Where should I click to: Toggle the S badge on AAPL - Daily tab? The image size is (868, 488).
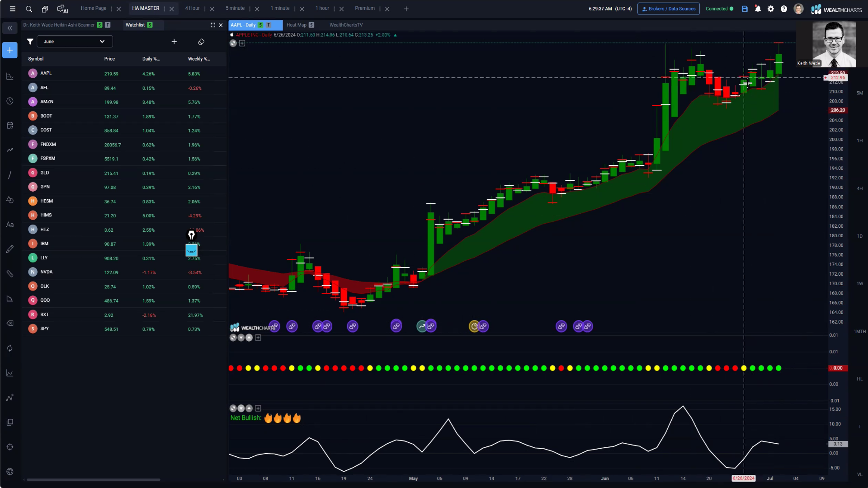pos(260,25)
